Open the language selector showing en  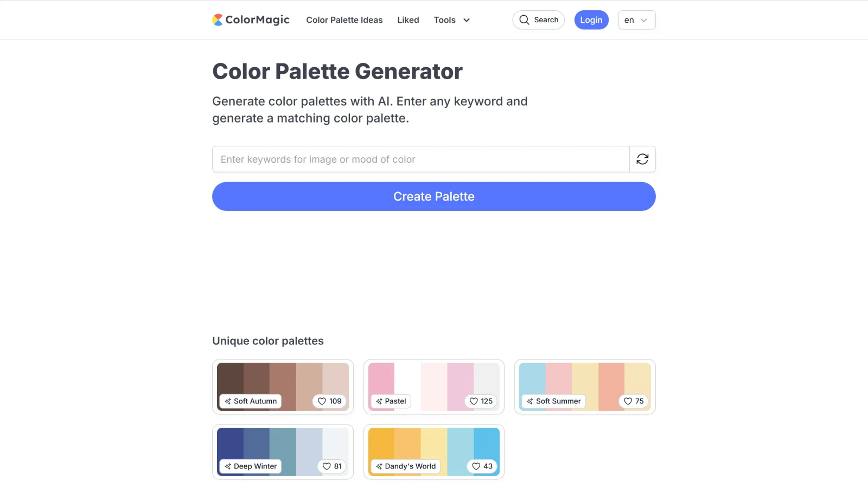pyautogui.click(x=636, y=20)
